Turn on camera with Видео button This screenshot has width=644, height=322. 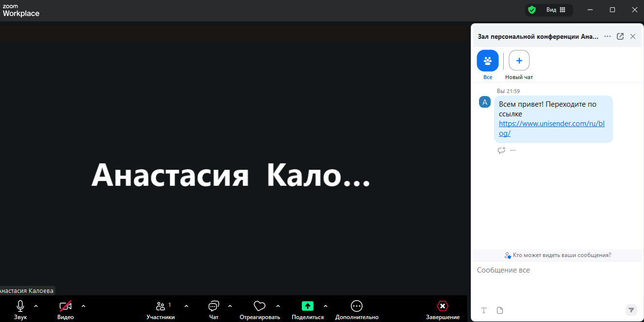click(66, 309)
